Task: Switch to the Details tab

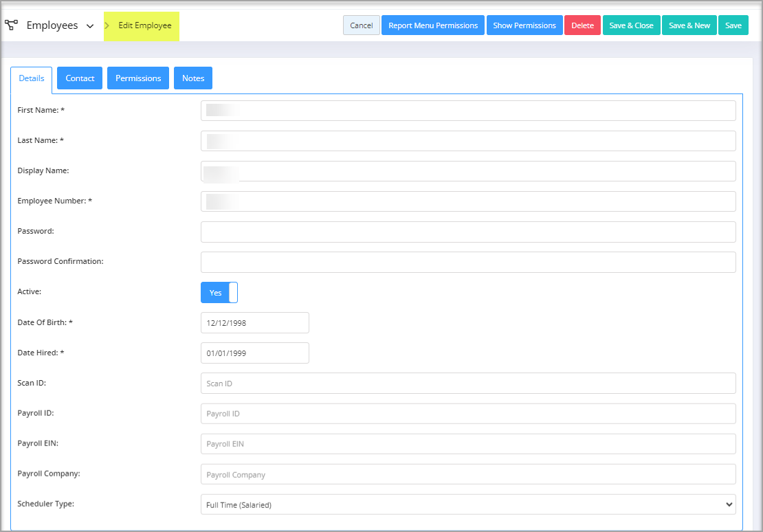Action: pyautogui.click(x=31, y=78)
